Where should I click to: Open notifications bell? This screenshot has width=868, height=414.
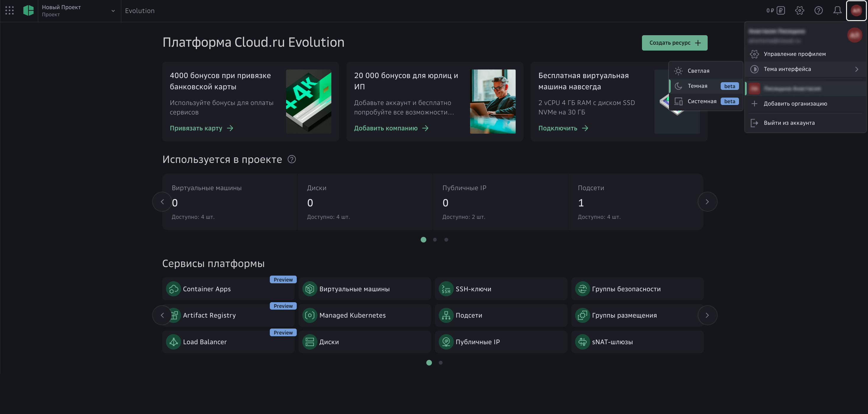point(837,10)
